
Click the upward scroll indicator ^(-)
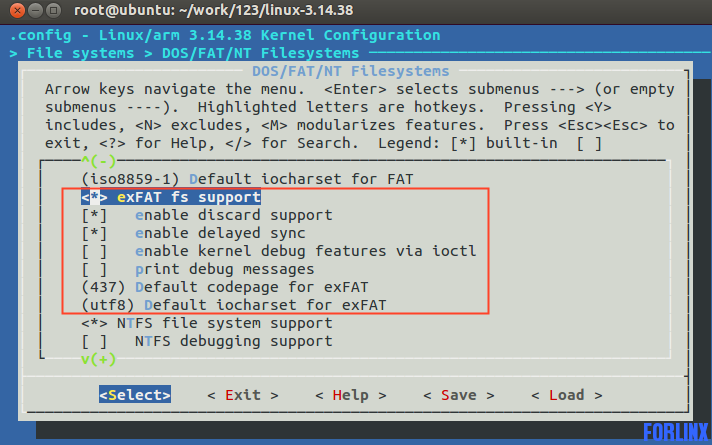(99, 161)
